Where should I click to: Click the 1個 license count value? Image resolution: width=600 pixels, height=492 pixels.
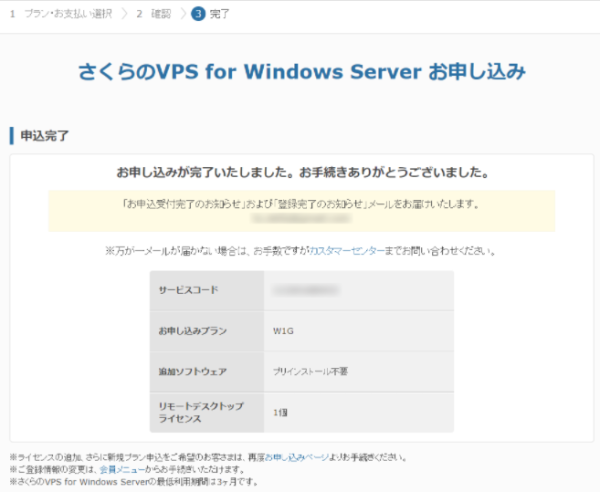coord(280,412)
